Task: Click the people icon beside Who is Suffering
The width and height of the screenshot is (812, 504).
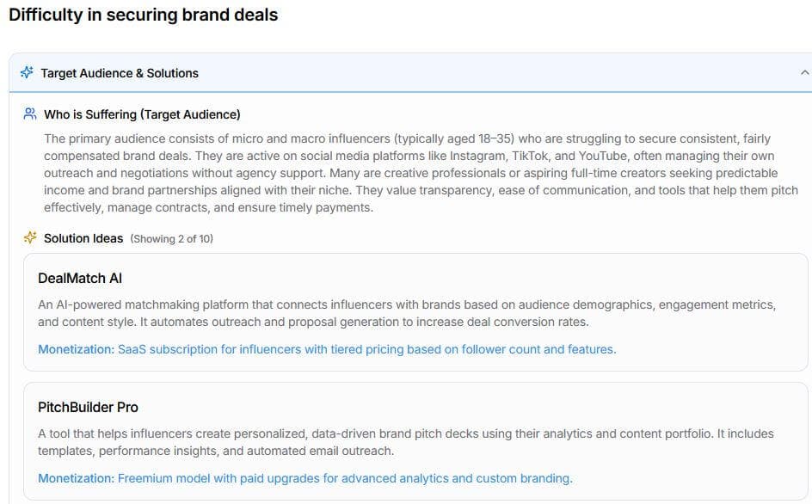Action: click(30, 114)
